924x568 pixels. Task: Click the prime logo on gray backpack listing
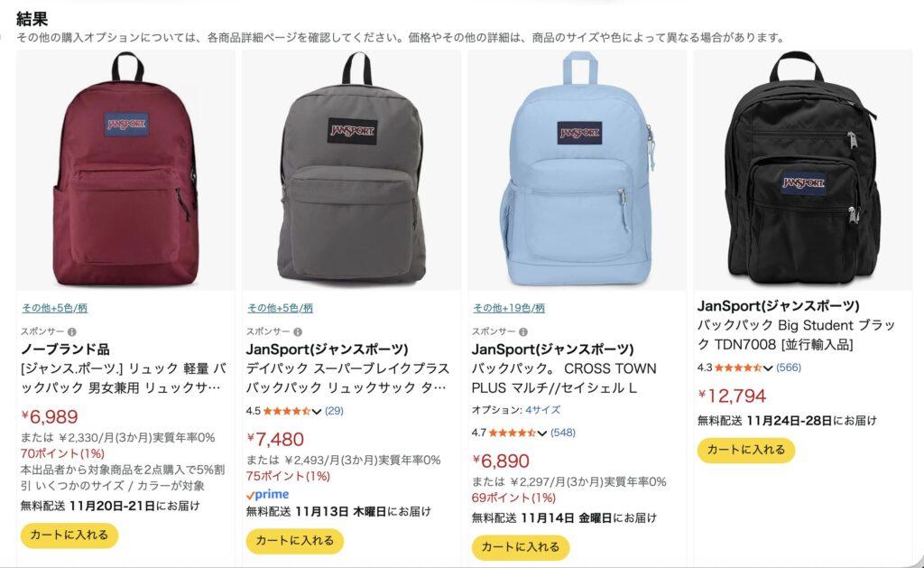pos(267,494)
